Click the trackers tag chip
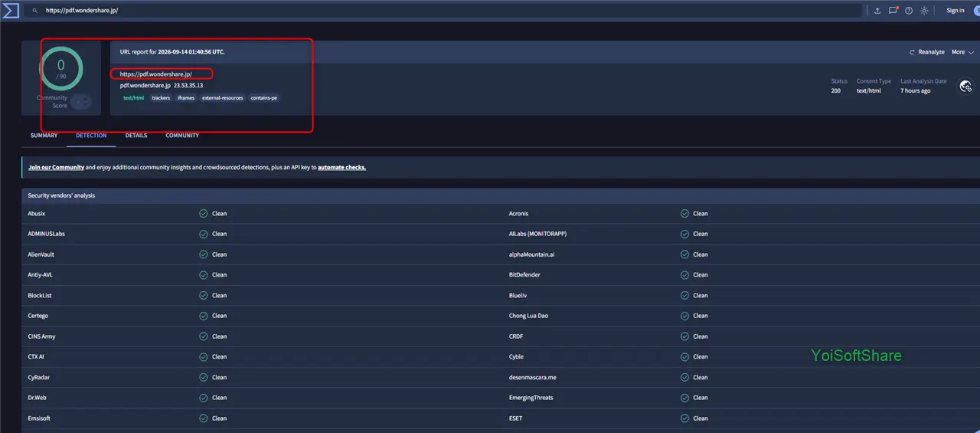This screenshot has width=980, height=433. [x=161, y=98]
